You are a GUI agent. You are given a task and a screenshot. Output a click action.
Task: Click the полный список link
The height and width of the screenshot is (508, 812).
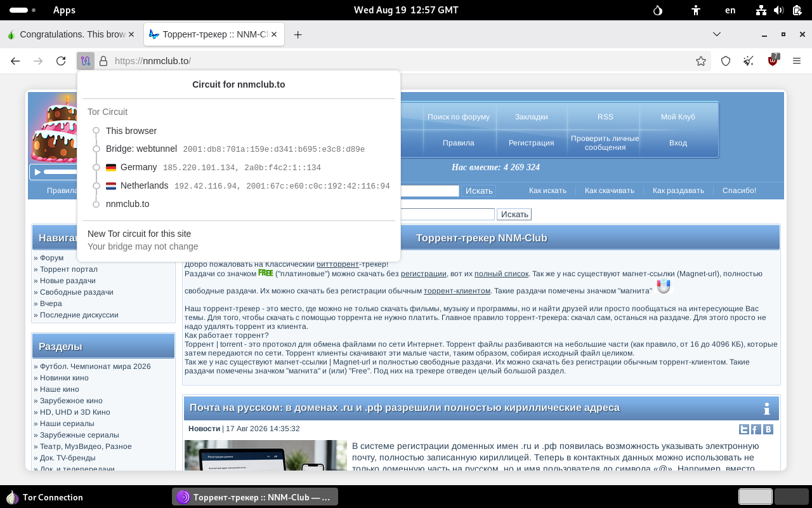tap(501, 274)
